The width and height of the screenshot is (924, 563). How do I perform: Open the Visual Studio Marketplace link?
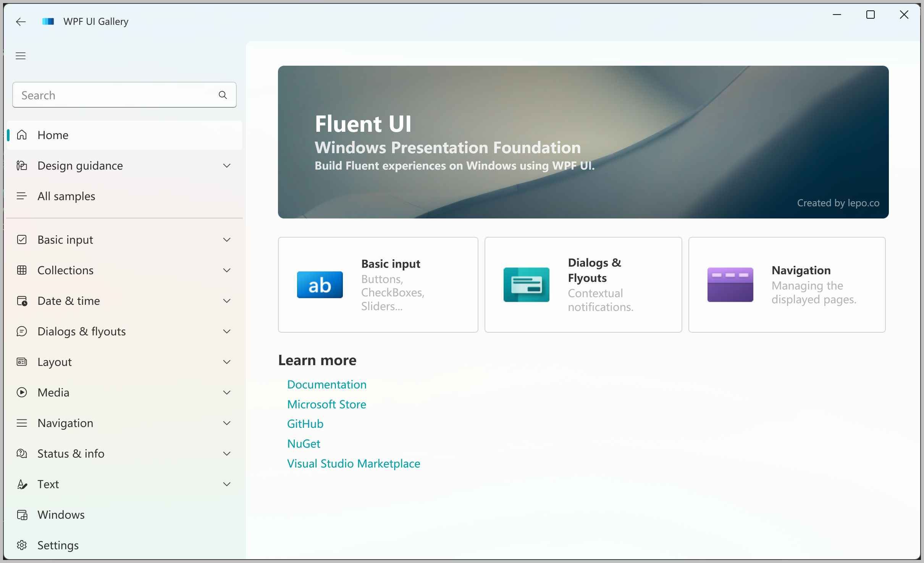354,463
